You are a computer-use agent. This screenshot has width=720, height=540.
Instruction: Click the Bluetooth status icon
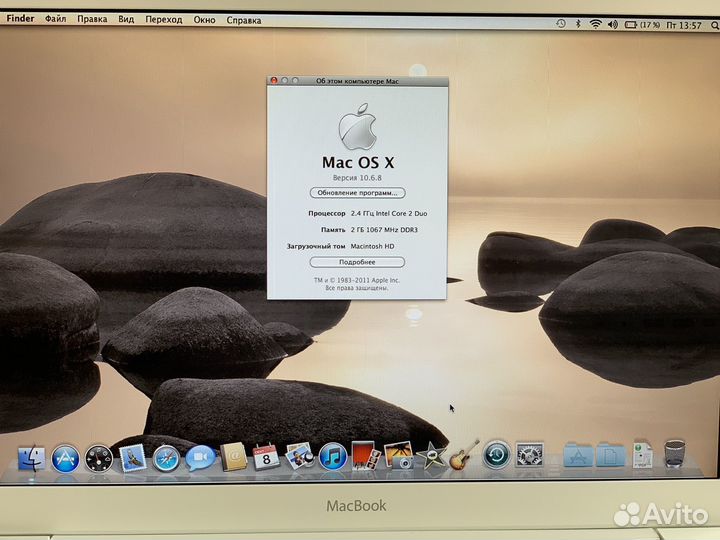point(578,24)
